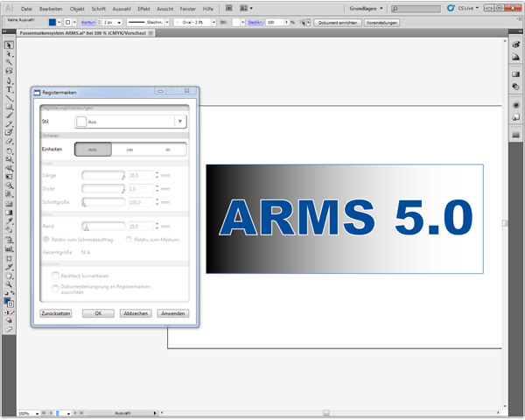Image resolution: width=525 pixels, height=420 pixels.
Task: Click the Rand slider
Action: tap(103, 226)
